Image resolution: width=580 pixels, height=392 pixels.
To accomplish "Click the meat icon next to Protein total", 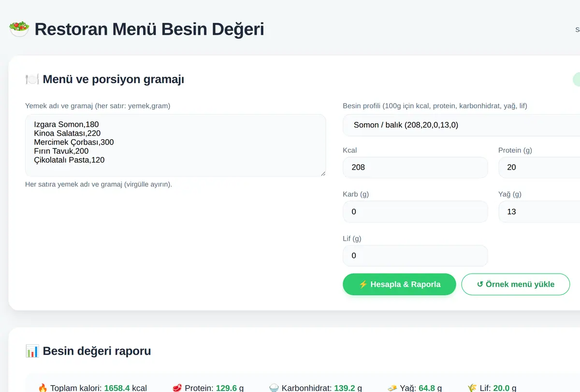I will pyautogui.click(x=177, y=388).
